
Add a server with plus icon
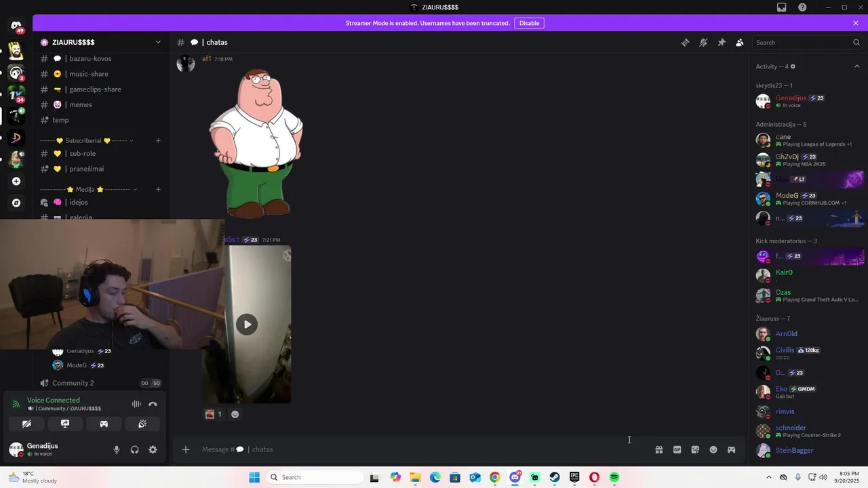(16, 181)
